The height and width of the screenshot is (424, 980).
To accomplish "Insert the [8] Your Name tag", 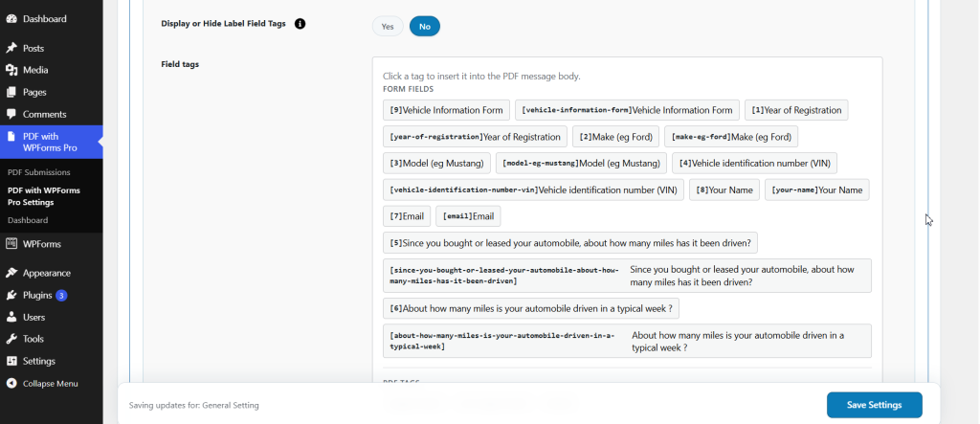I will click(724, 190).
